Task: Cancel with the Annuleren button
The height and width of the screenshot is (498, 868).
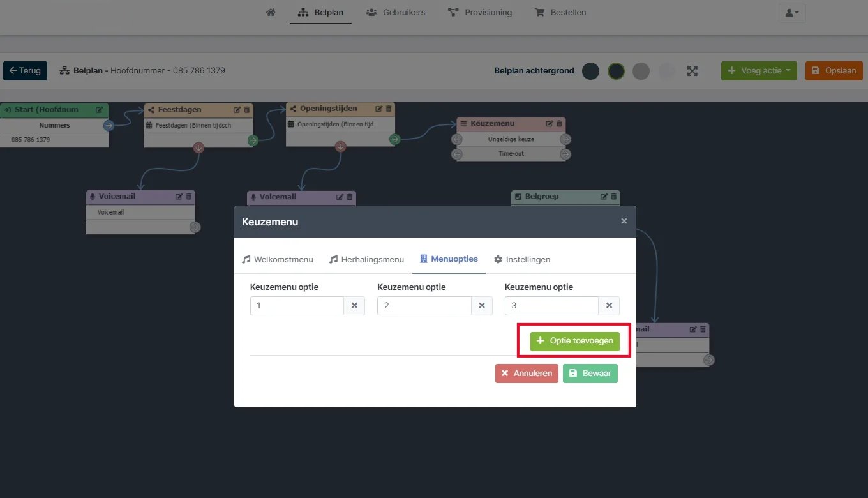Action: point(527,373)
